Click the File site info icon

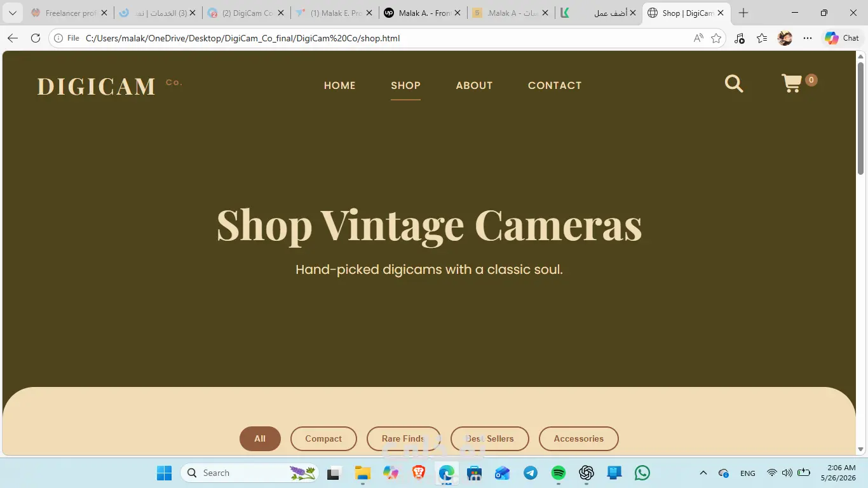tap(67, 38)
